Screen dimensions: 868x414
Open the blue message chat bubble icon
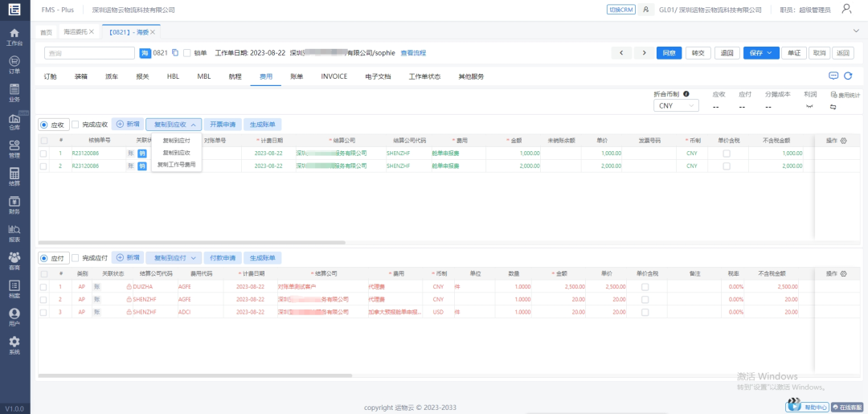point(833,76)
